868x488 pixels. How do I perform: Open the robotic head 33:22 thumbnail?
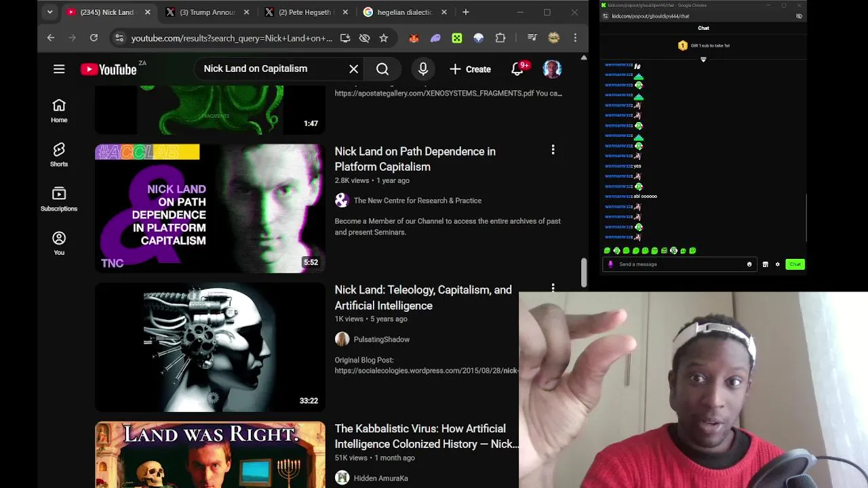click(x=210, y=347)
